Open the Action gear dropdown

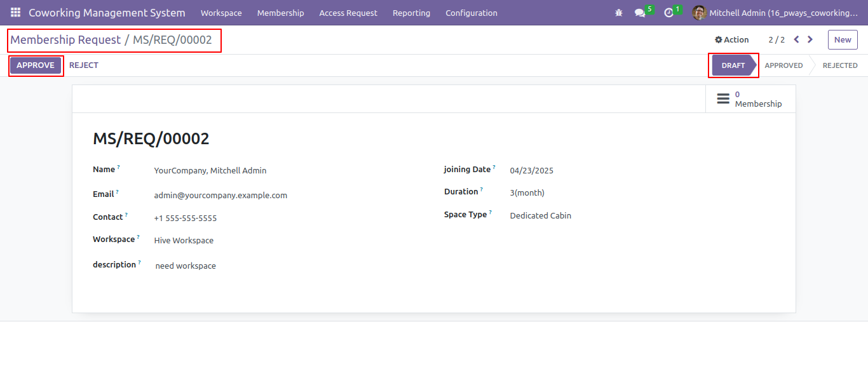pos(732,39)
